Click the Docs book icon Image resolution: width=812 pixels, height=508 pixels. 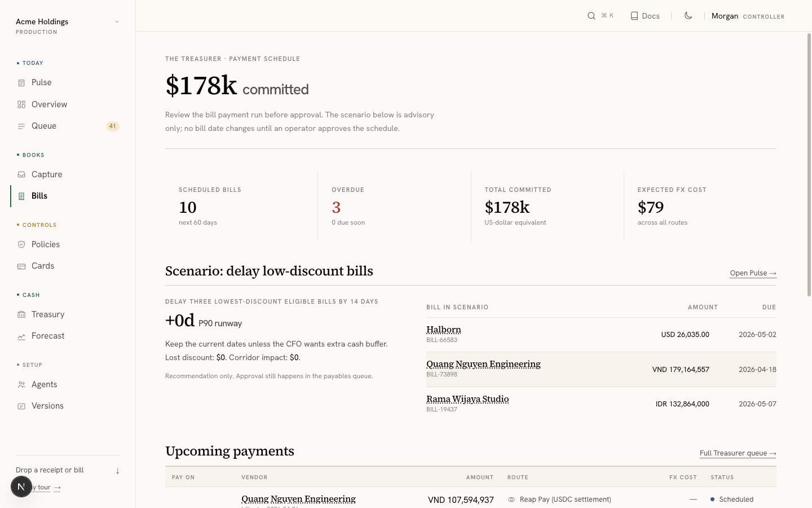pos(634,16)
